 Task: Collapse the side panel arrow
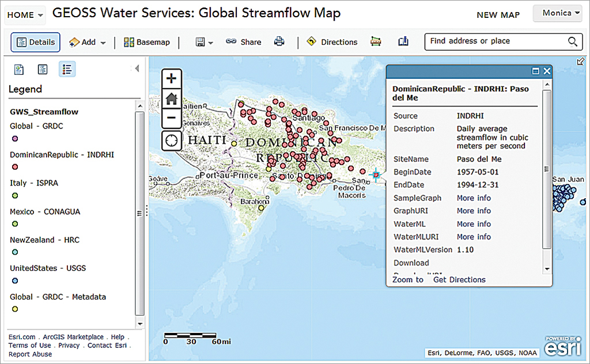click(x=137, y=69)
